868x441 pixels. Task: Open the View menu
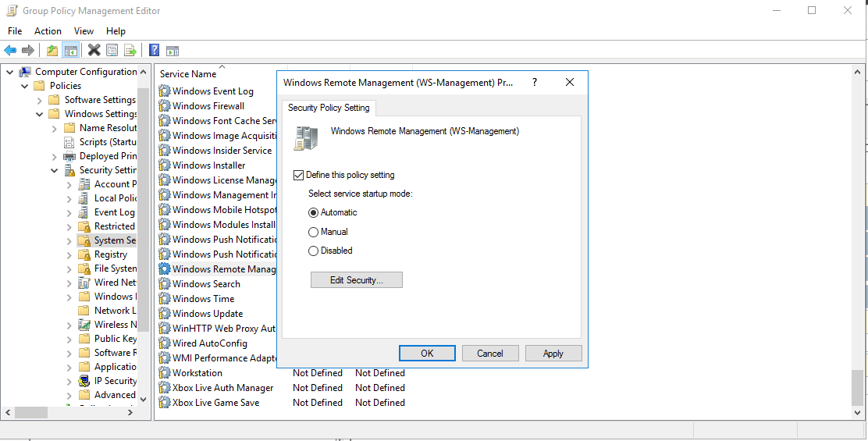[84, 31]
